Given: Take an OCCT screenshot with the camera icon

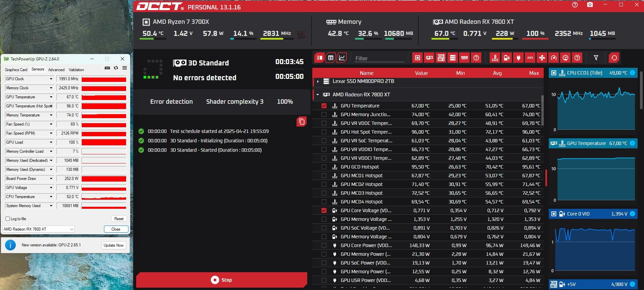Looking at the screenshot, I should pos(590,5).
